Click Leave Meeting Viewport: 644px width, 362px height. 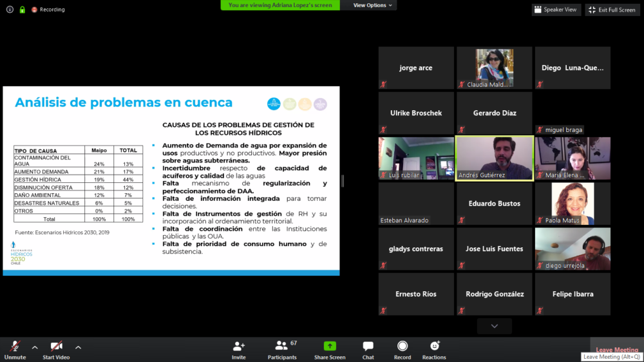pos(616,350)
